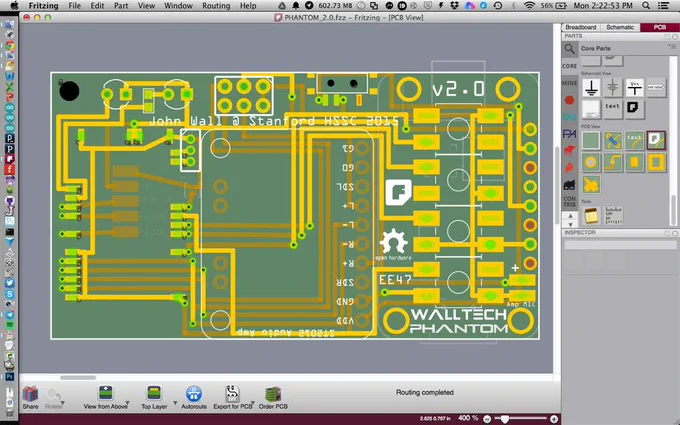Select the copper fill blocker square part
Image resolution: width=680 pixels, height=425 pixels.
point(656,163)
